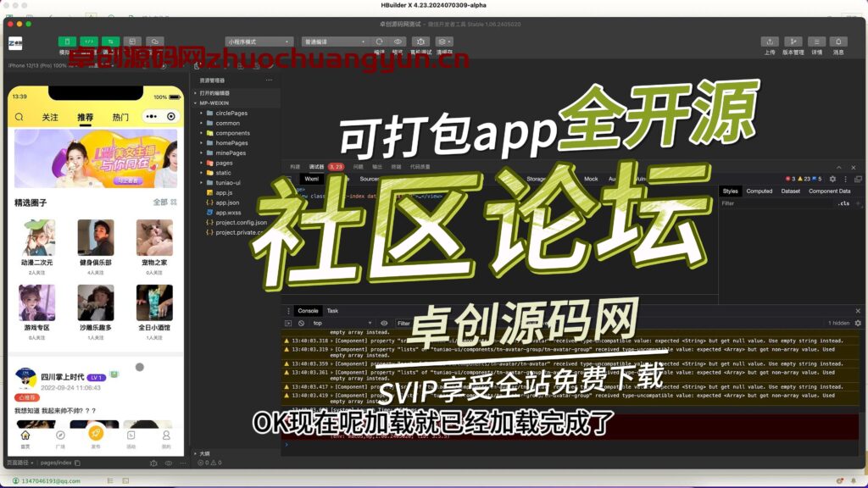868x488 pixels.
Task: Switch to the Computed tab
Action: (x=759, y=191)
